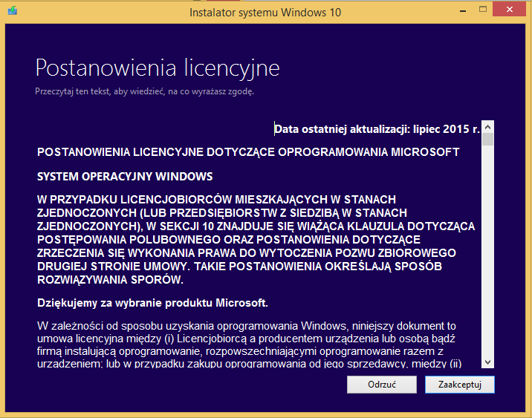The height and width of the screenshot is (418, 532).
Task: Click the line starting 'W PRZYPADKU LICENCJOBIORCÓW'
Action: click(x=216, y=200)
